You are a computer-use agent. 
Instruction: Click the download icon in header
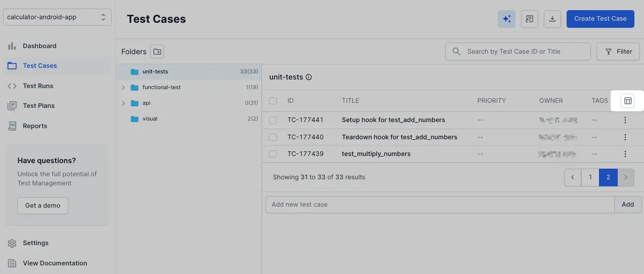point(552,19)
